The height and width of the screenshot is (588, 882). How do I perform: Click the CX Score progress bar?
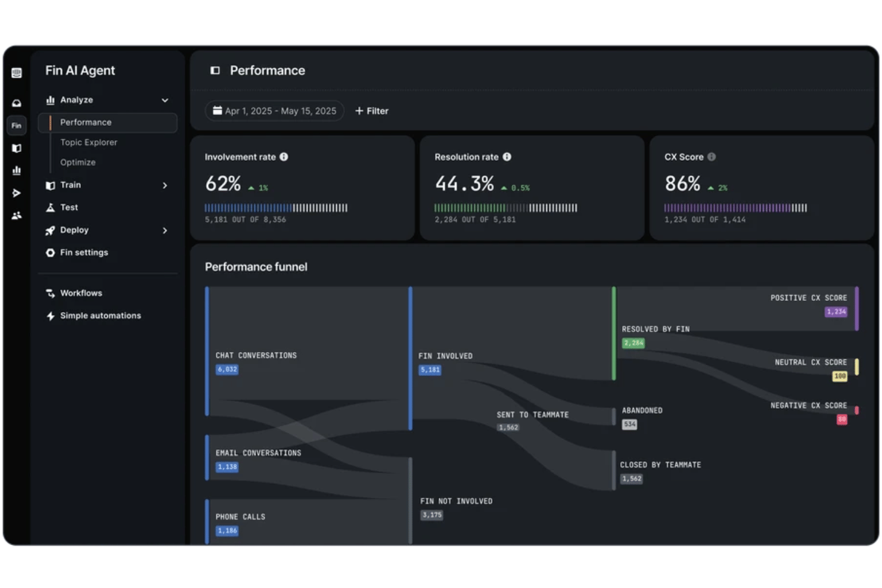click(735, 208)
